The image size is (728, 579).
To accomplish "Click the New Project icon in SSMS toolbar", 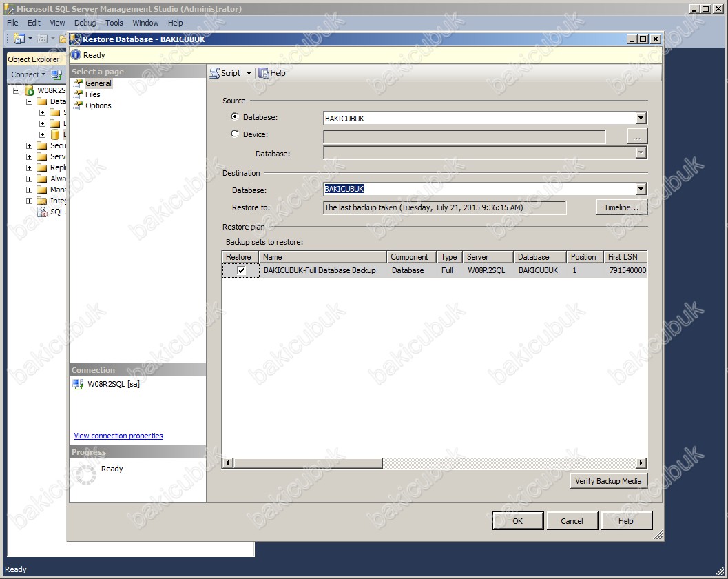I will click(x=19, y=39).
